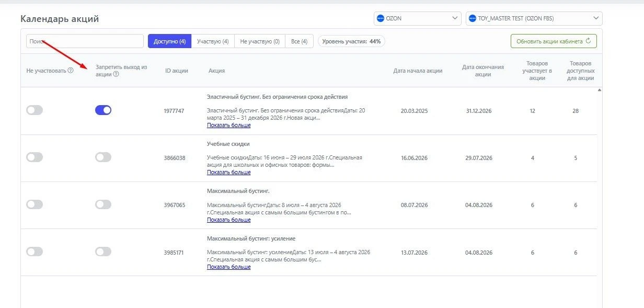Click the OZON logo in the marketplace selector
This screenshot has height=308, width=644.
pos(381,18)
